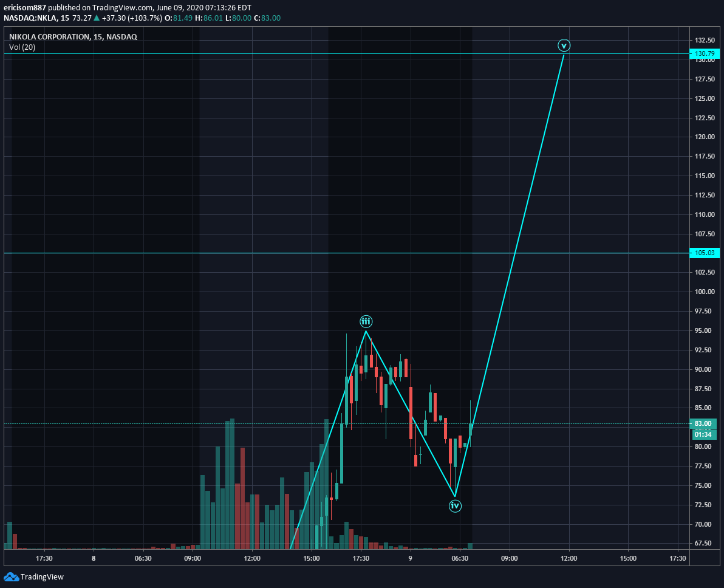Image resolution: width=724 pixels, height=588 pixels.
Task: Click the TradingView logo icon
Action: click(11, 576)
